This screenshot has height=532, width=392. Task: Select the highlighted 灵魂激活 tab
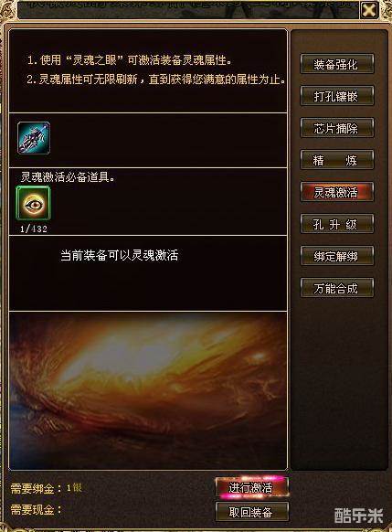tap(337, 192)
